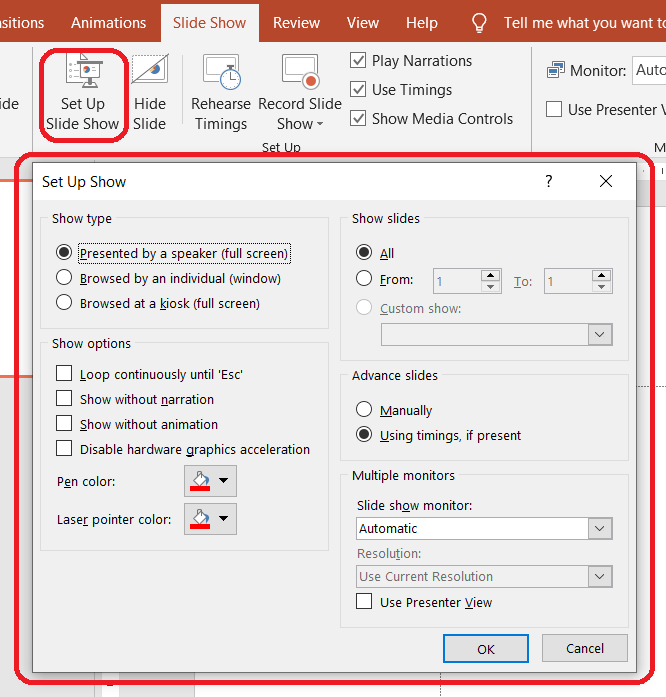
Task: Open Rehearse Timings tool
Action: coord(221,72)
